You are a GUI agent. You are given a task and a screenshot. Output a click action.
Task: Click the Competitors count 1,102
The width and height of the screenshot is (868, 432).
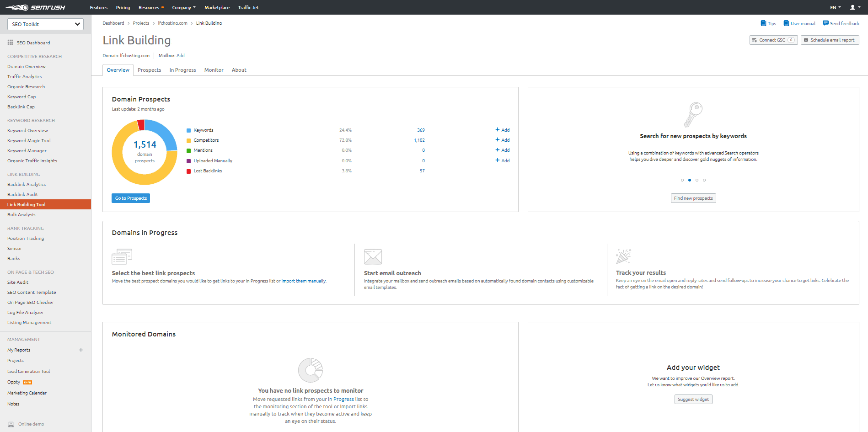coord(419,140)
